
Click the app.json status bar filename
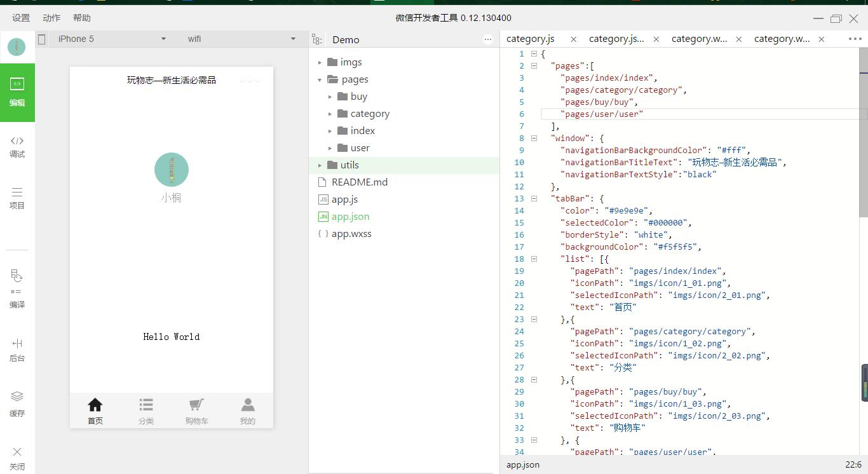point(523,464)
